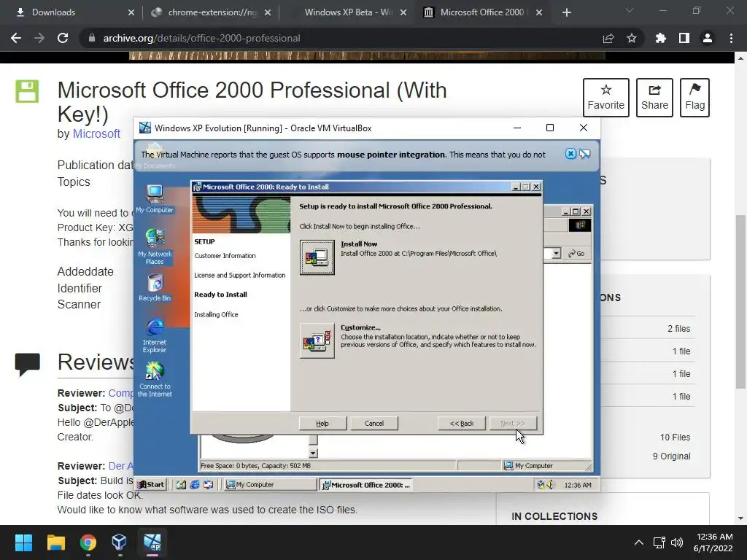The image size is (747, 560).
Task: Open Chrome three-dot menu
Action: (731, 38)
